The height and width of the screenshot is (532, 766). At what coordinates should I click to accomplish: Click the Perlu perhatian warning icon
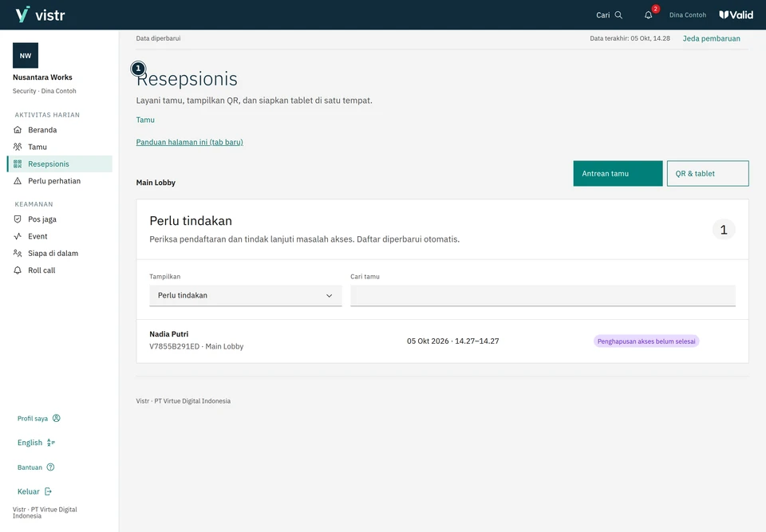(18, 181)
